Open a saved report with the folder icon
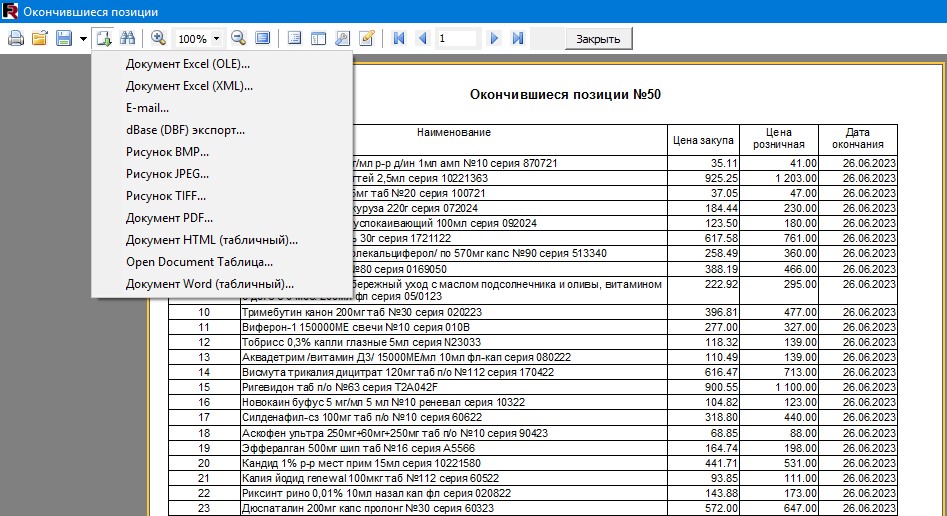 click(40, 39)
